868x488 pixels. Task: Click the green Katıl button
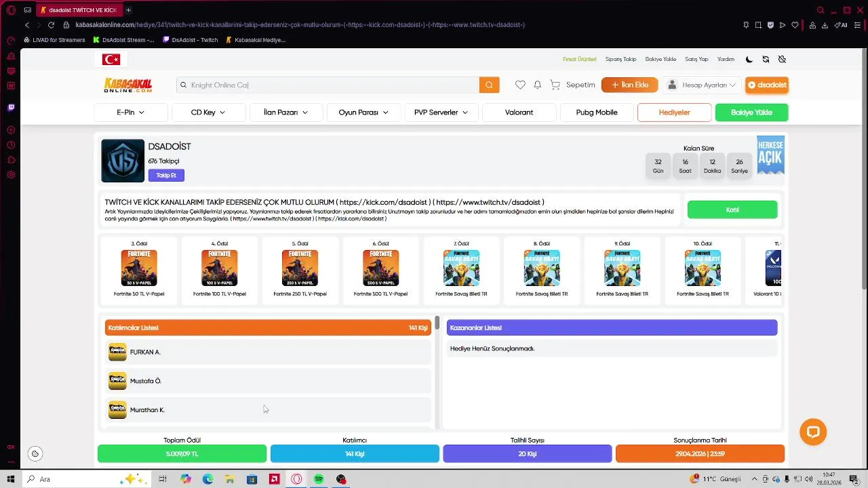coord(732,209)
